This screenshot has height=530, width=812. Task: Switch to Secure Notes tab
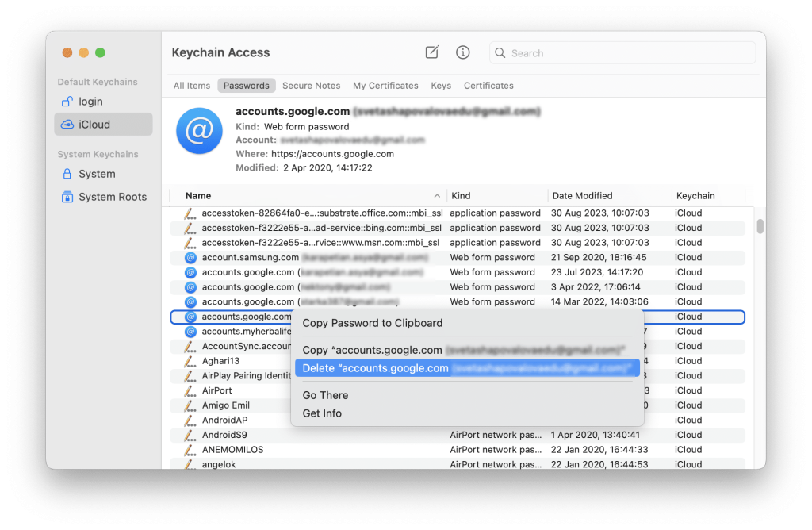point(311,86)
